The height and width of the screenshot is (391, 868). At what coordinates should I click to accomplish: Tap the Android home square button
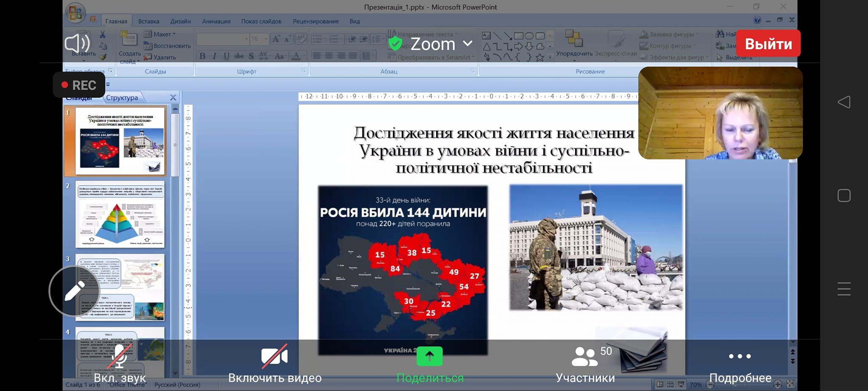[x=844, y=195]
